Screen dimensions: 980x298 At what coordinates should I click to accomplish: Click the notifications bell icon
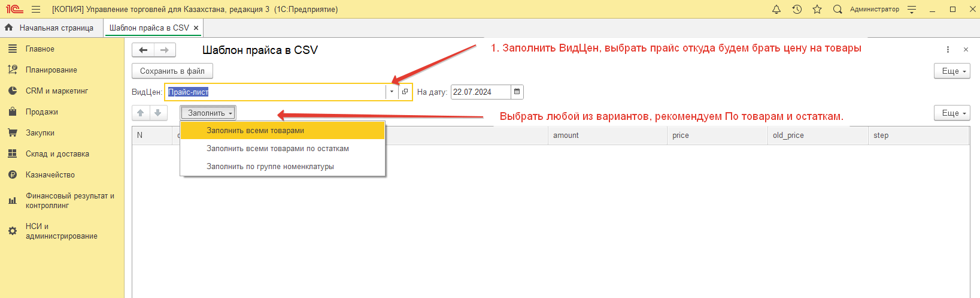[776, 9]
